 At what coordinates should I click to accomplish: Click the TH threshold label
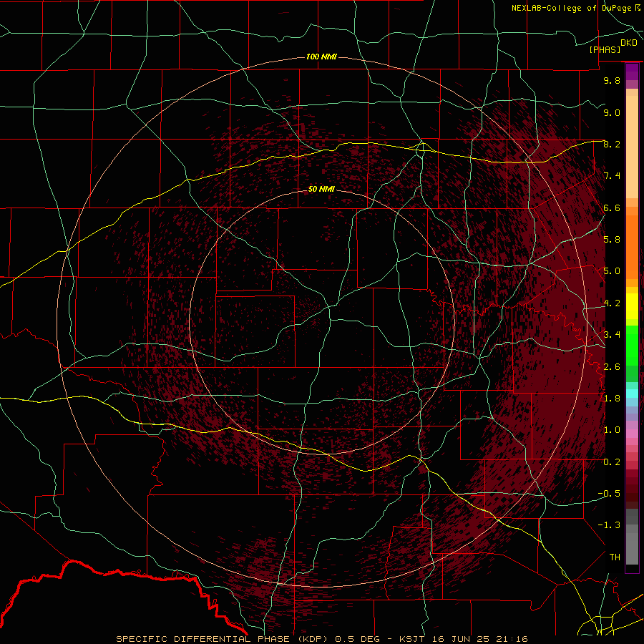point(615,557)
